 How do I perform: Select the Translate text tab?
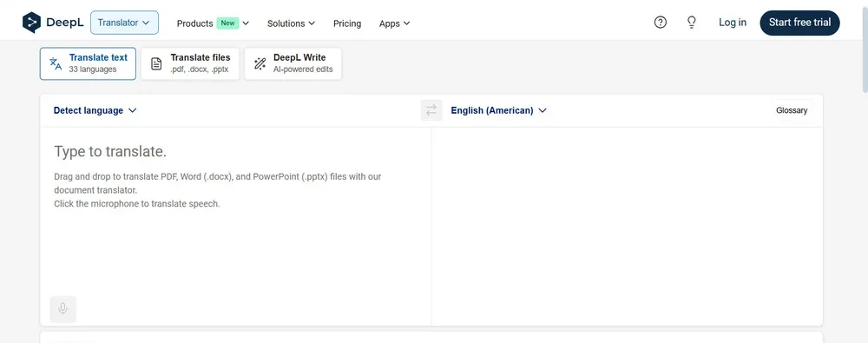[88, 63]
